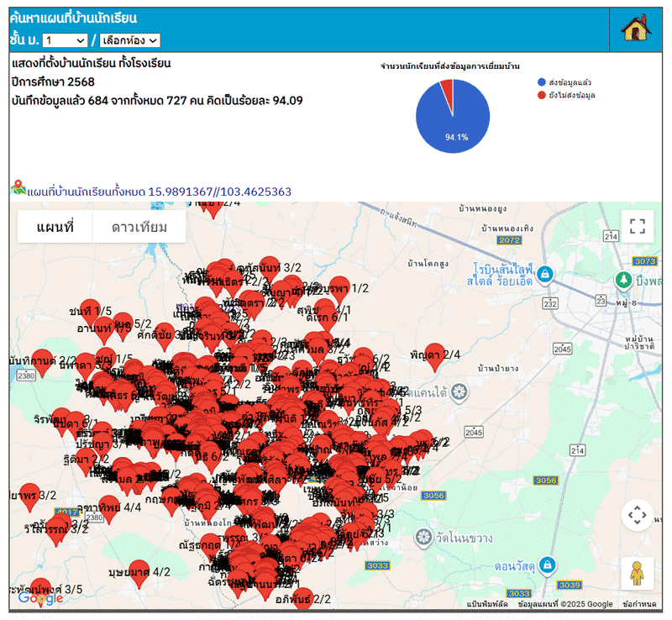Click the blue 94.1% pie slice
The height and width of the screenshot is (620, 672).
[x=454, y=122]
